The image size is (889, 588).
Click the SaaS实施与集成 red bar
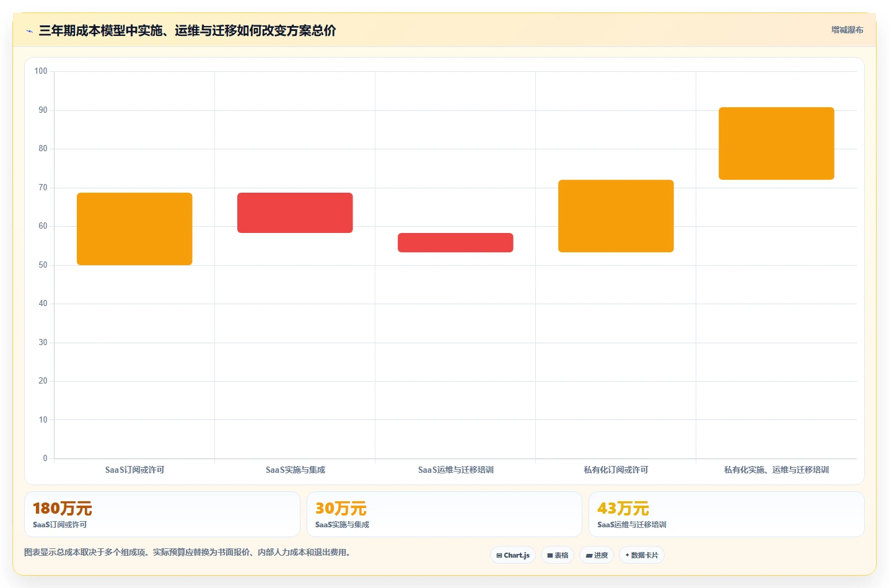(x=295, y=213)
